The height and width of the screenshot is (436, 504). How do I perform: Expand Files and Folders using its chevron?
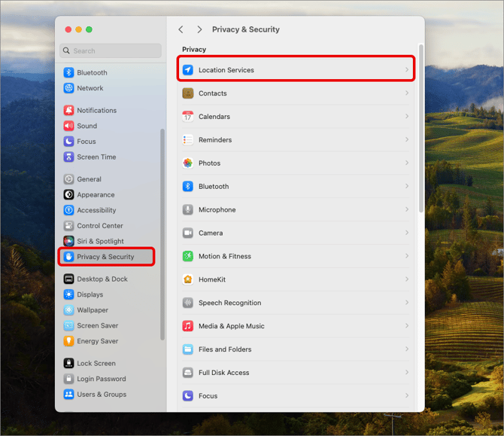407,349
